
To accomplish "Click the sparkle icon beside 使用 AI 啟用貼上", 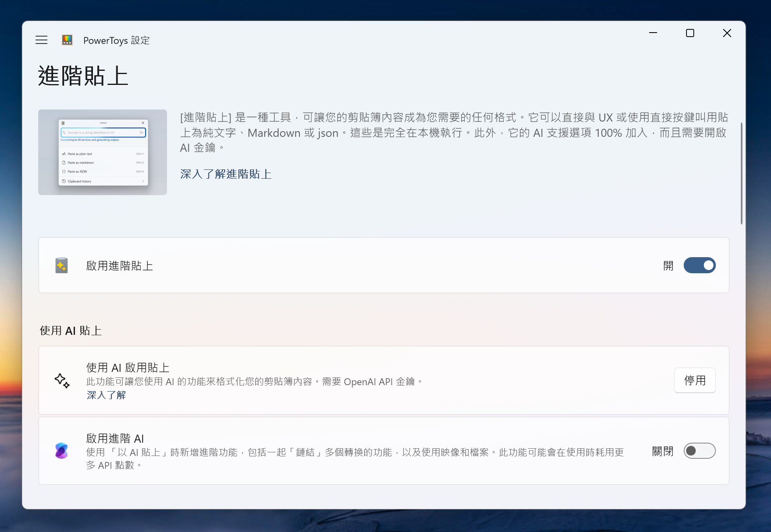I will pos(62,380).
